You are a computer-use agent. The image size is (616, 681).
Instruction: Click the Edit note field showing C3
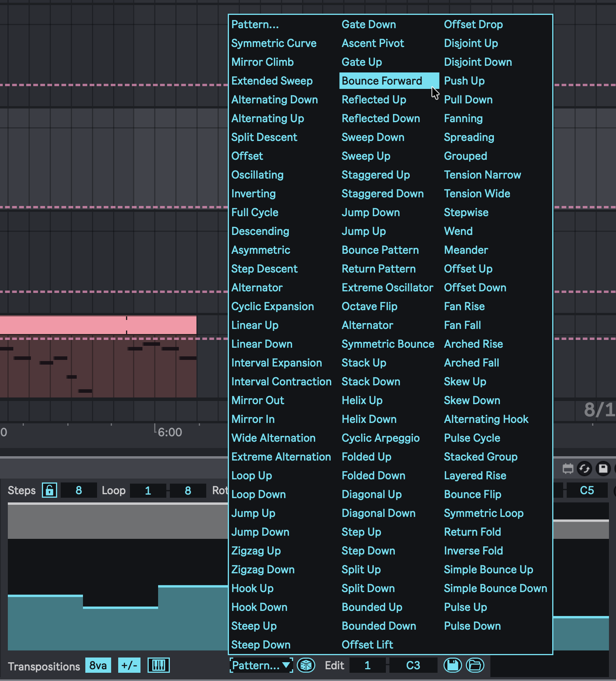413,665
